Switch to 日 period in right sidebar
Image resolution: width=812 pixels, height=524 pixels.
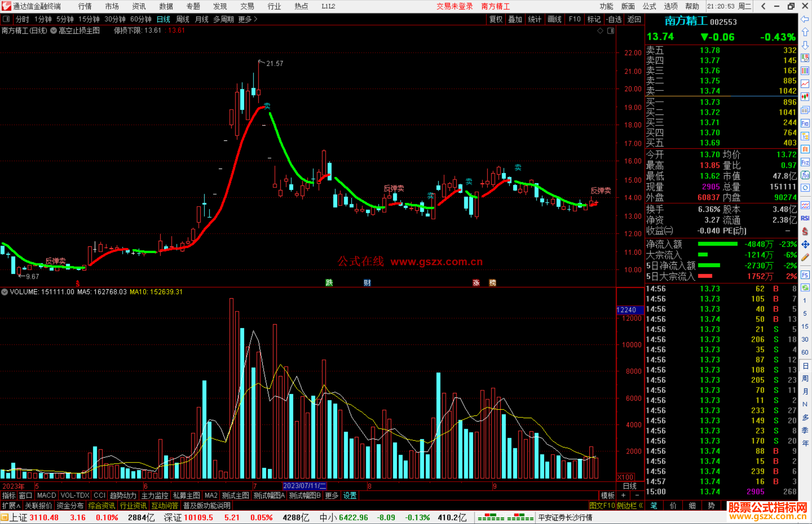click(805, 365)
